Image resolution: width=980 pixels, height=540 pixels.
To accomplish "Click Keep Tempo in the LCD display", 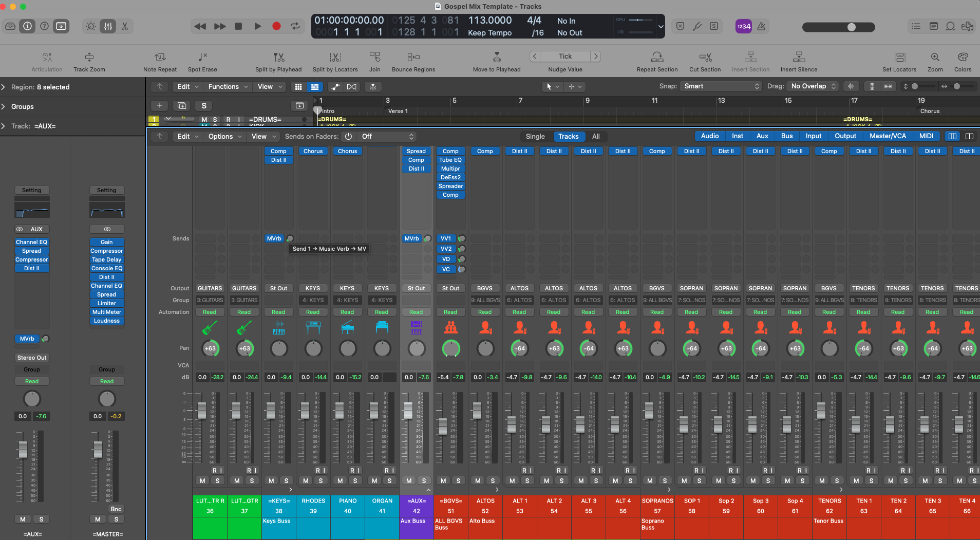I will coord(489,32).
